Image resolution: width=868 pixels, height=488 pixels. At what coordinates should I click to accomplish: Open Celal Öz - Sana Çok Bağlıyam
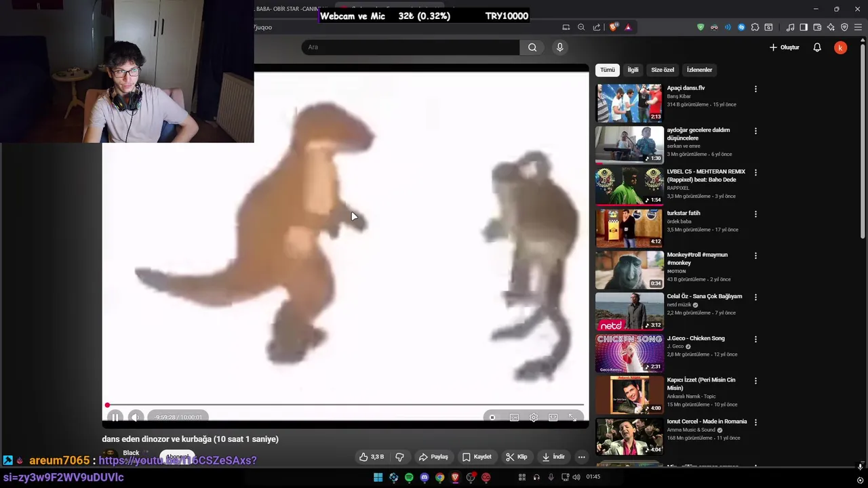(x=705, y=296)
